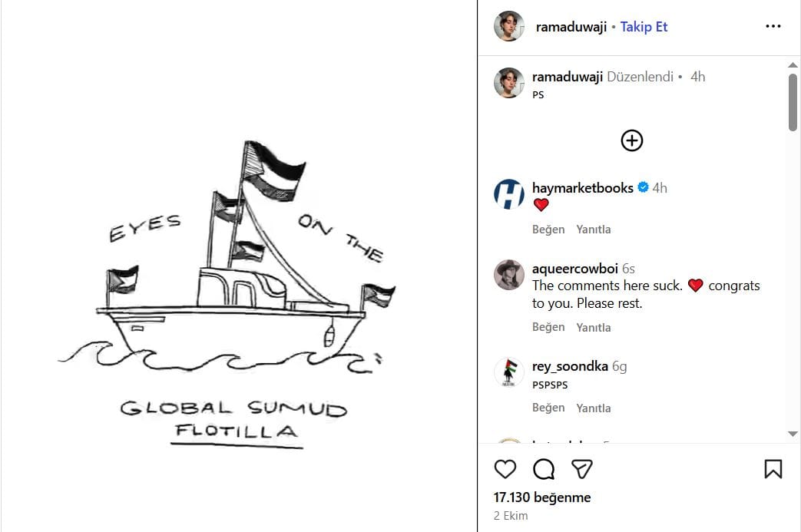Reply to rey_soondka's comment via Yanıtla
This screenshot has height=532, width=801.
594,408
